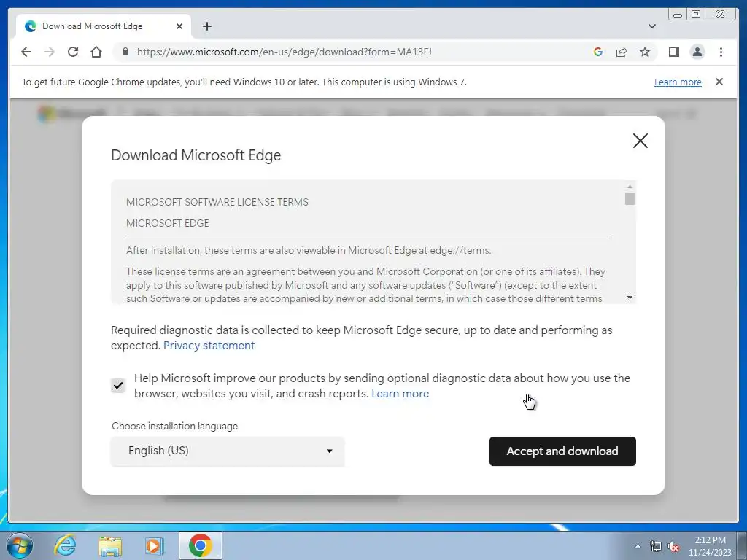
Task: Open the Chrome profile menu
Action: click(x=697, y=52)
